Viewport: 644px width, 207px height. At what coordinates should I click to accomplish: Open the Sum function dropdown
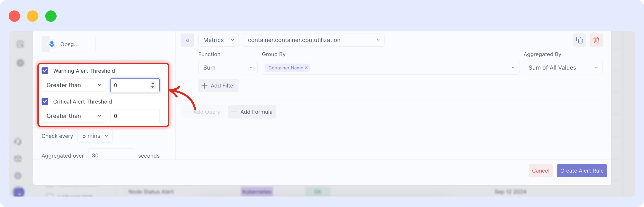[x=228, y=68]
